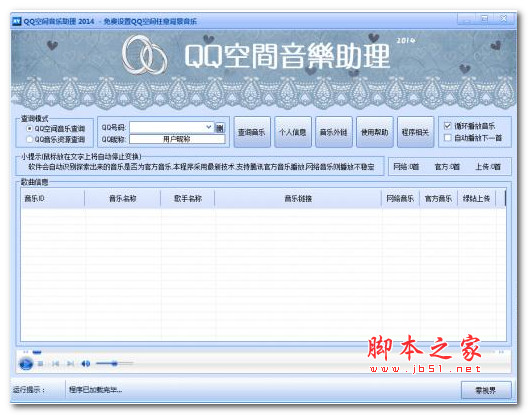Screen dimensions: 528x415
Task: Open the 使用帮助 button
Action: click(x=374, y=132)
